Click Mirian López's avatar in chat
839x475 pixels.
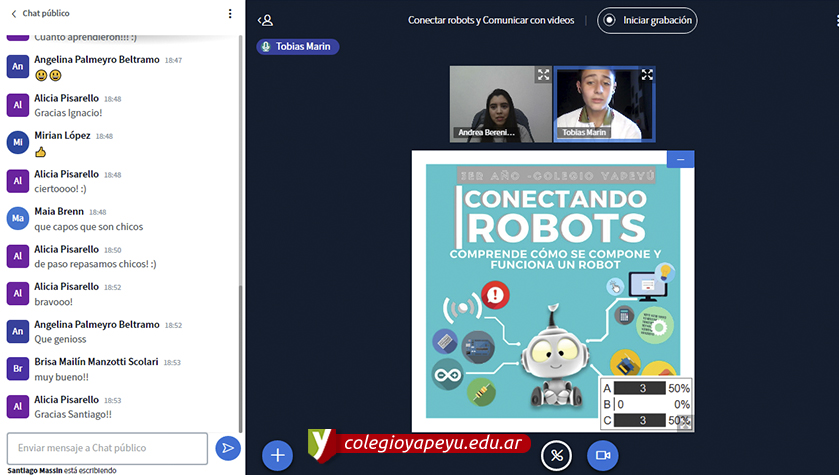(17, 142)
